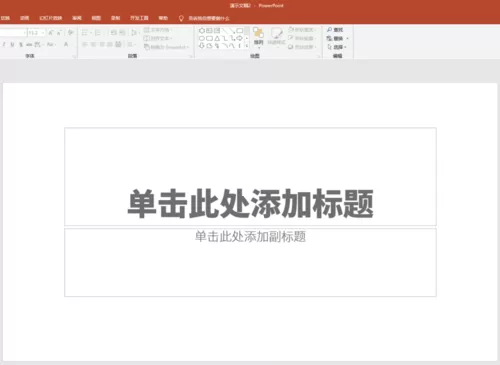Open the 文字方向 text direction dropdown
This screenshot has height=365, width=500.
pyautogui.click(x=158, y=30)
